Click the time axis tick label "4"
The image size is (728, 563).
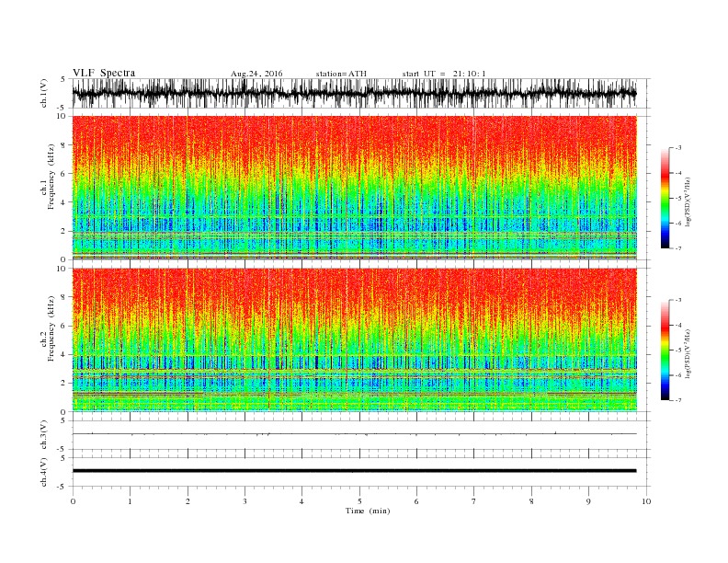pos(301,501)
